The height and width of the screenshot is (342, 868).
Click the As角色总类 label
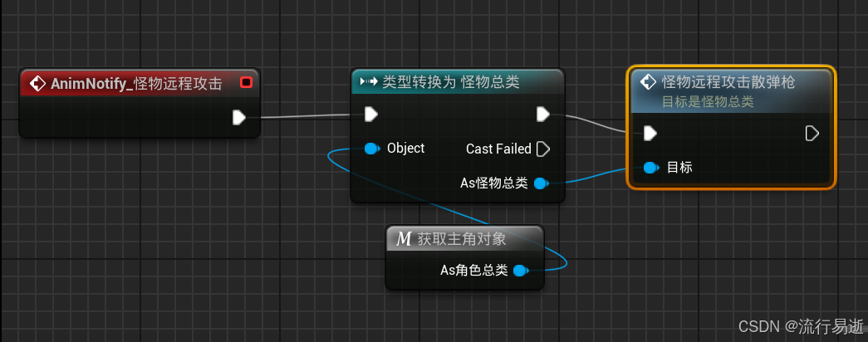pyautogui.click(x=473, y=271)
